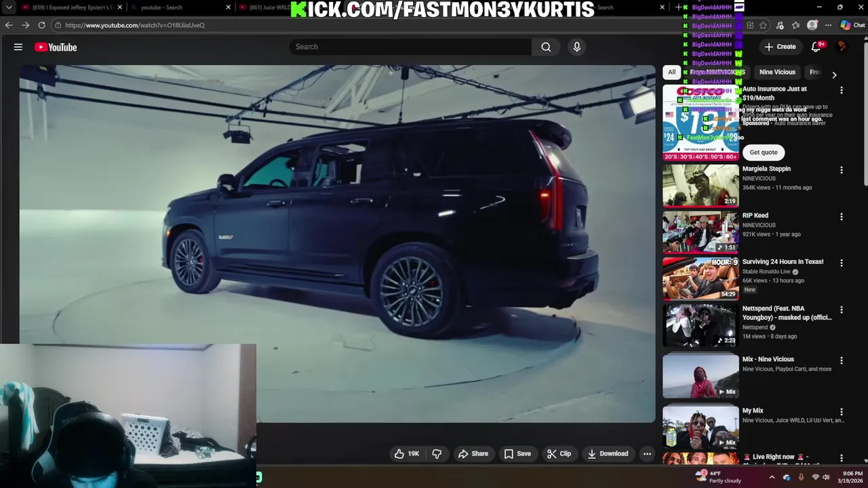Open RIP Keed video thumbnail

point(701,232)
